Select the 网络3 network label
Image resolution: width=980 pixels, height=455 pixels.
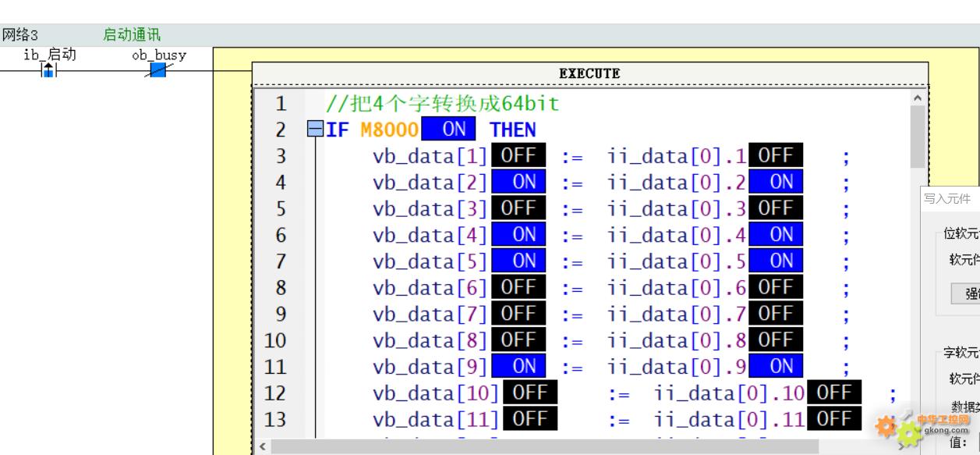coord(20,34)
